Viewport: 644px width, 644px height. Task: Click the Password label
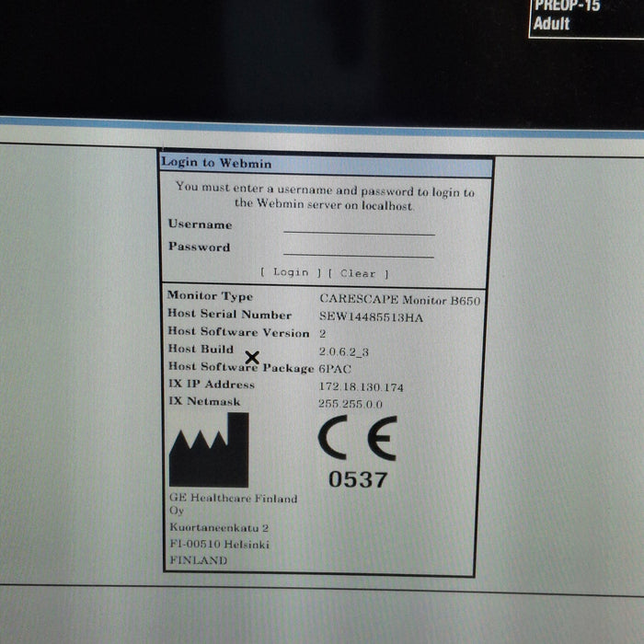pos(199,247)
